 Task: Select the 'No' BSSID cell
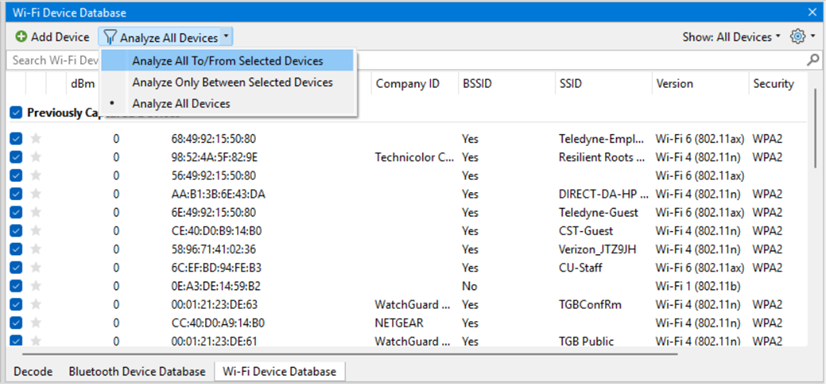pyautogui.click(x=469, y=286)
